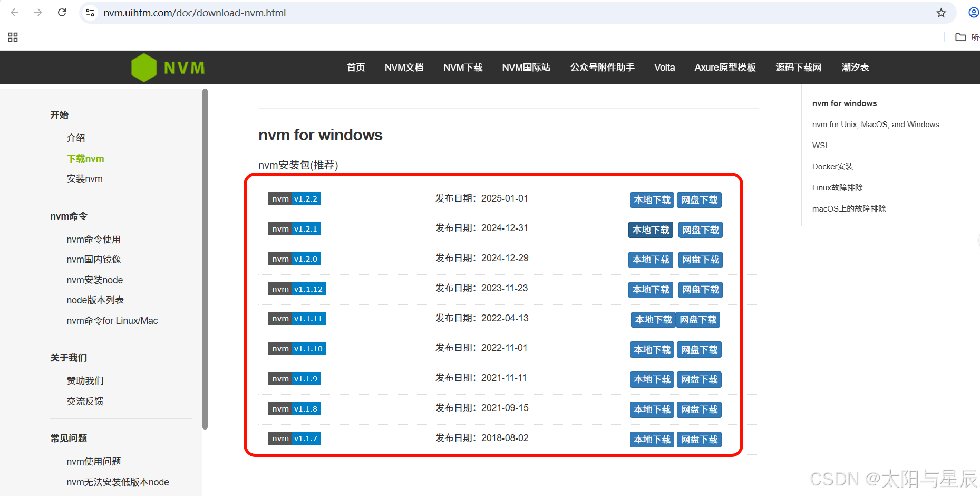
Task: Download v1.1.11 via 本地下载 button
Action: click(653, 320)
